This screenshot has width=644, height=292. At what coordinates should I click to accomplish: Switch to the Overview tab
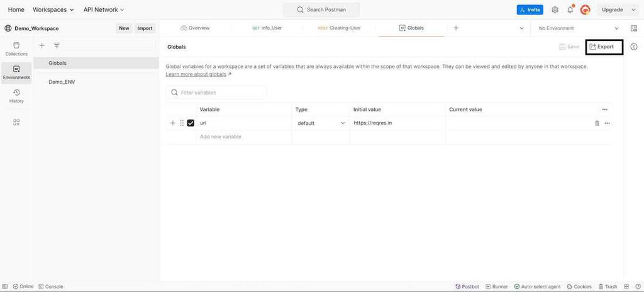195,28
